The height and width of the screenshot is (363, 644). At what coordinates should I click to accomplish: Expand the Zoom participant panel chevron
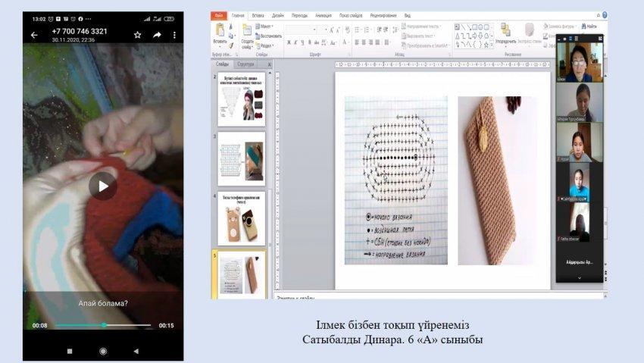(x=580, y=278)
